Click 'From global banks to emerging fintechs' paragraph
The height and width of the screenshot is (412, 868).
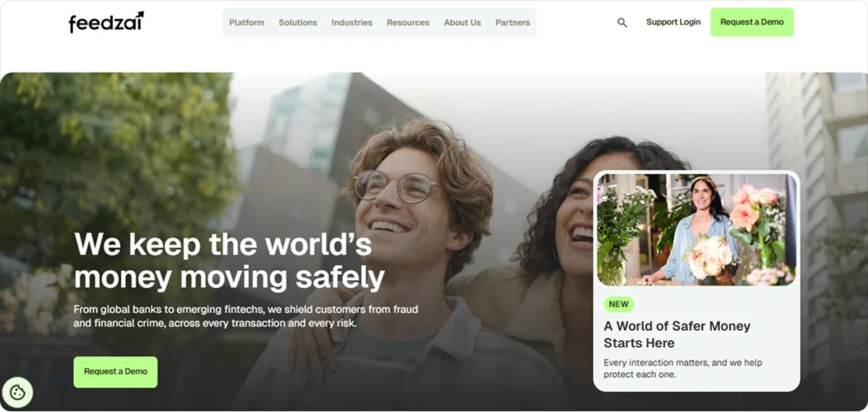246,316
